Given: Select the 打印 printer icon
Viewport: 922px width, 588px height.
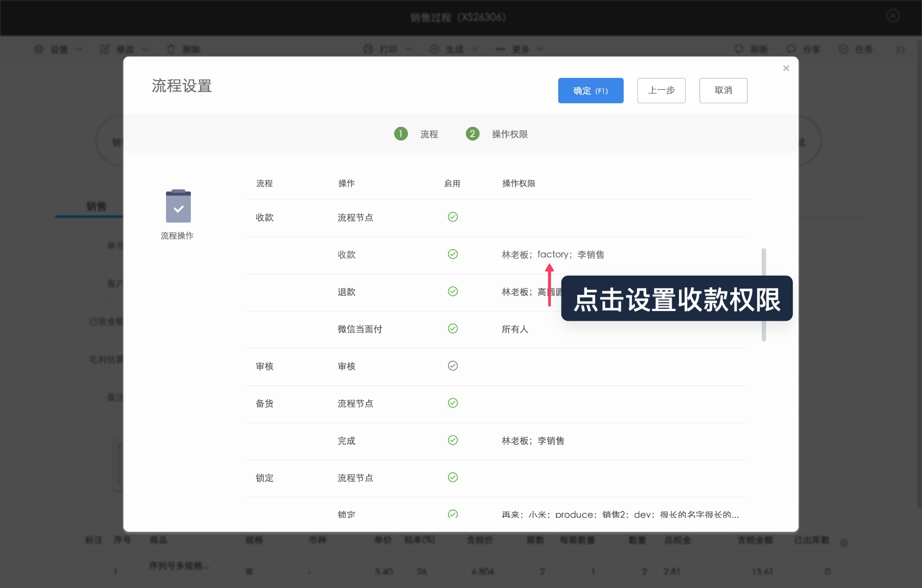Looking at the screenshot, I should pos(367,49).
